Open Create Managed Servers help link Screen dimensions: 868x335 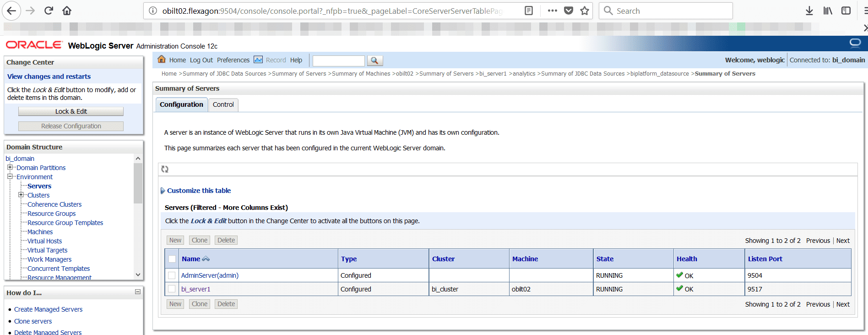[49, 309]
